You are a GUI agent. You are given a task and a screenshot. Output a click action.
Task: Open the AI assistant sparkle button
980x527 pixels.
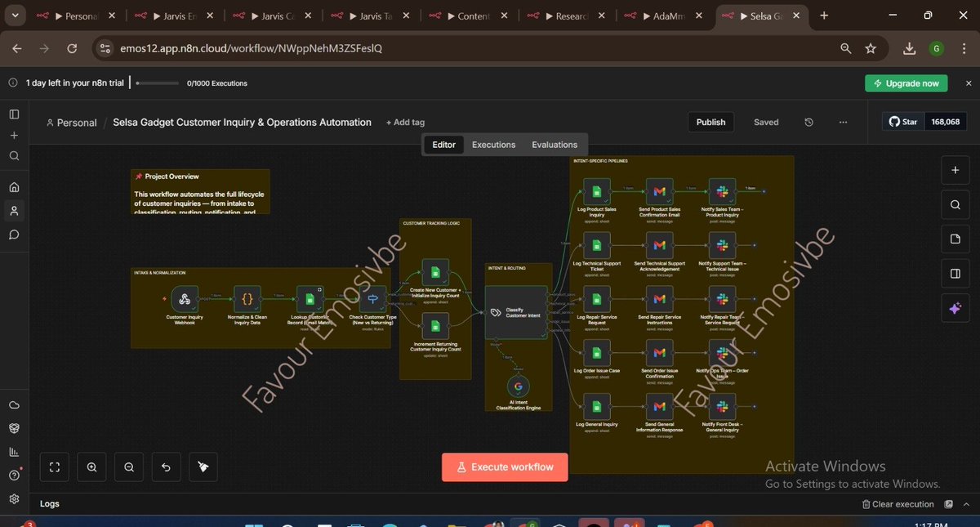pos(955,308)
